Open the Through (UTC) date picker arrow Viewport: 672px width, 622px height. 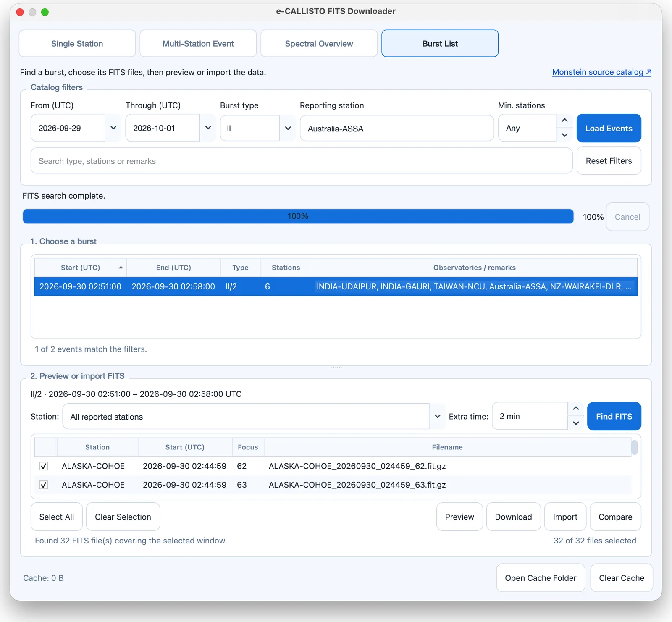tap(208, 128)
